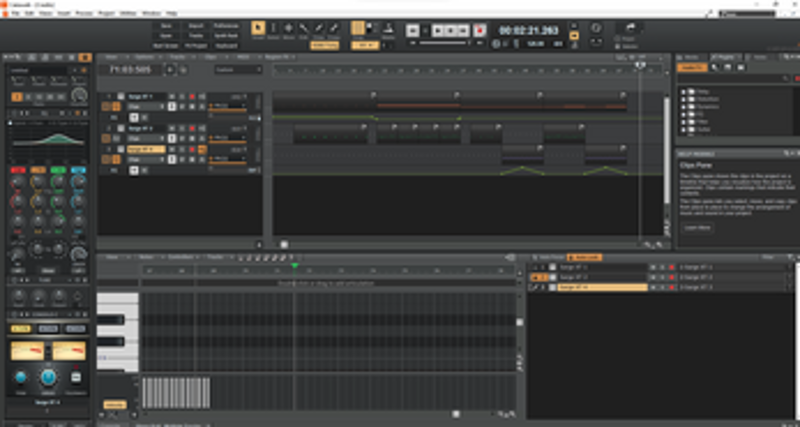Toggle input echo on track Serge XT 3
The height and width of the screenshot is (427, 800).
[202, 149]
